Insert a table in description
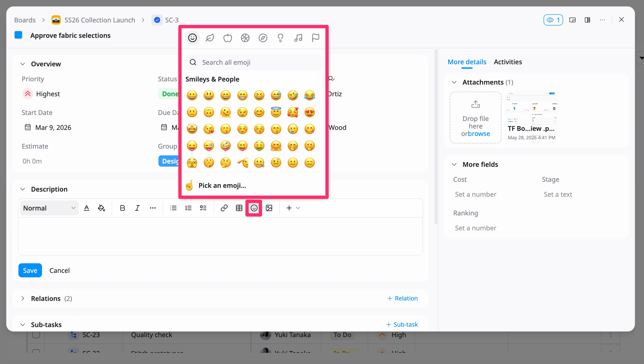This screenshot has width=644, height=364. 239,208
